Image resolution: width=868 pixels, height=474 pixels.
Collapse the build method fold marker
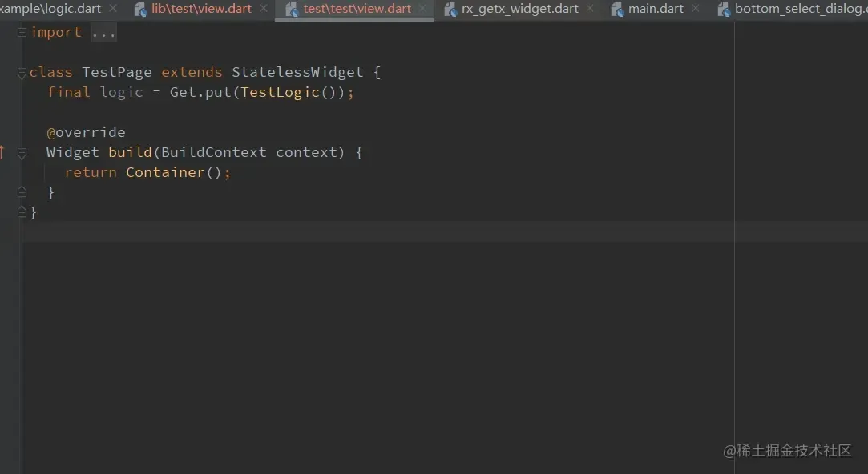22,153
